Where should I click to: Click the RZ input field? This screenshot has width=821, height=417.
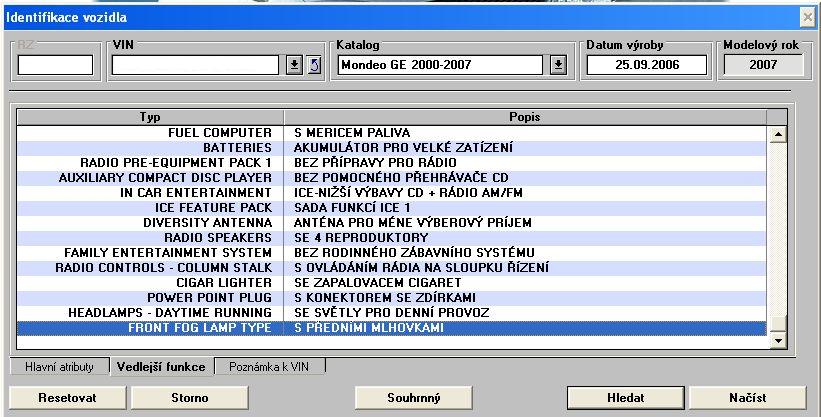55,65
